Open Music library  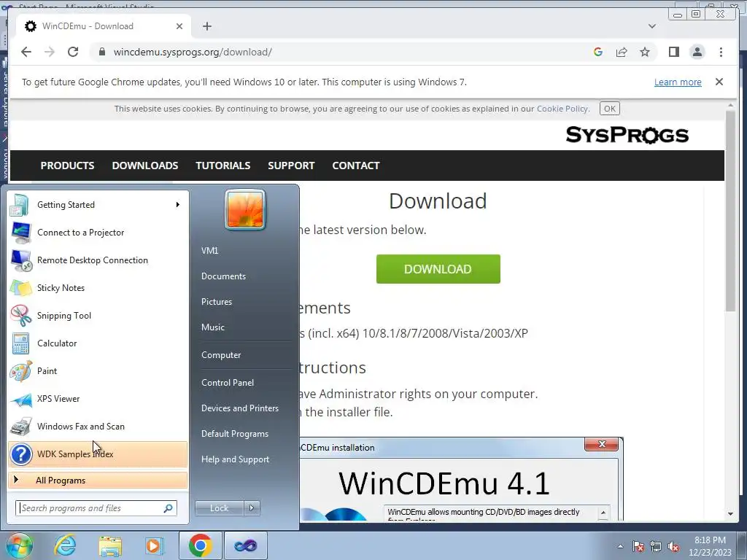(x=212, y=327)
